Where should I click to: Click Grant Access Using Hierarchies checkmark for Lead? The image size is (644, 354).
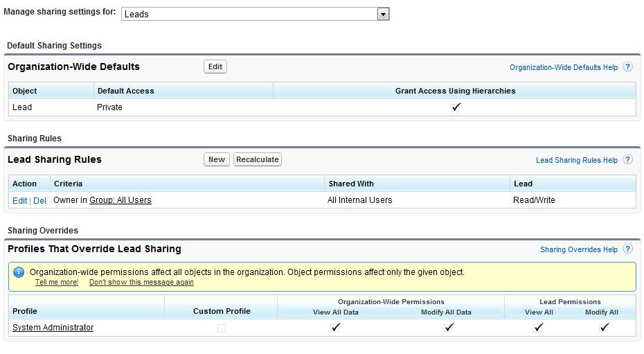point(456,107)
